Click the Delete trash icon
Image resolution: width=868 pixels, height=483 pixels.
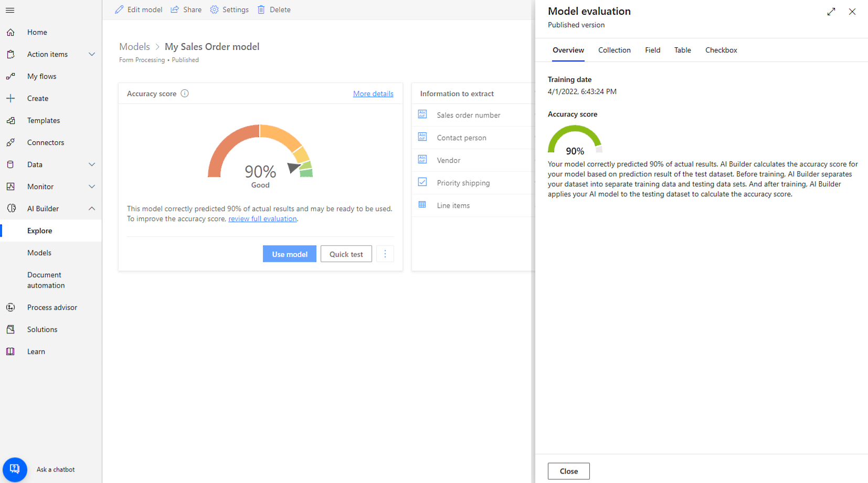coord(261,9)
